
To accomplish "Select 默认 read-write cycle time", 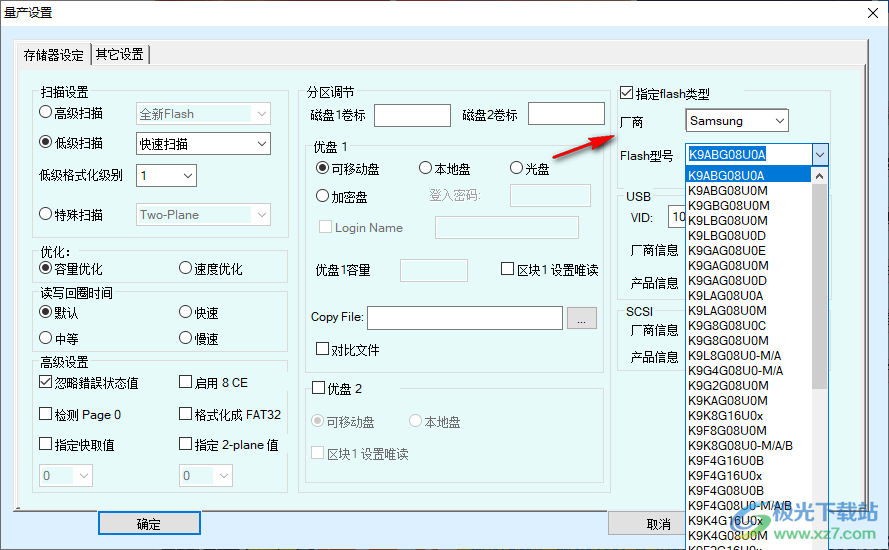I will tap(45, 312).
